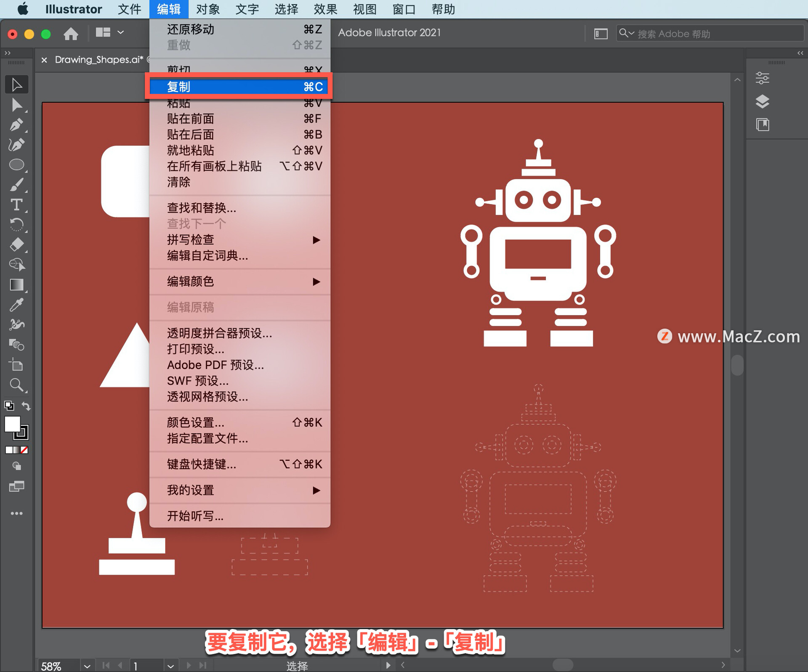The width and height of the screenshot is (808, 672).
Task: Open the 文字 menu
Action: 247,9
